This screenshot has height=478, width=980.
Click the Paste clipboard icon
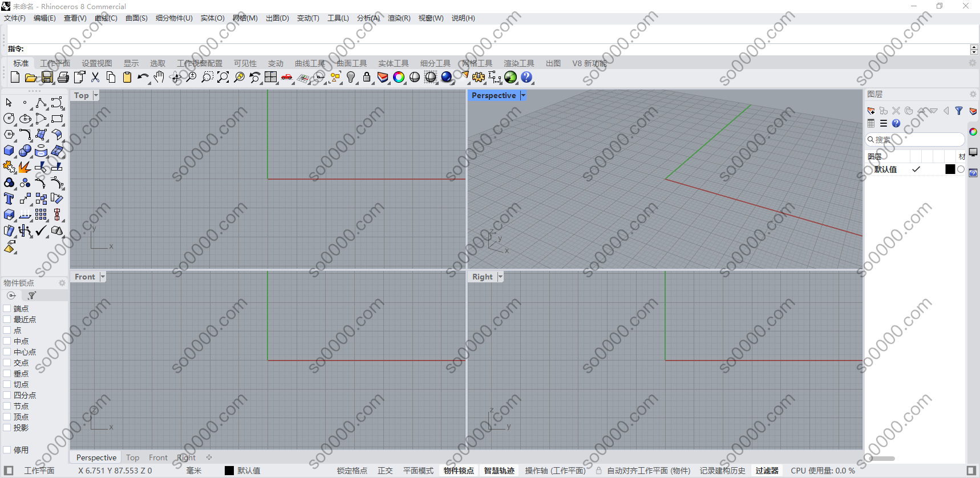(x=127, y=77)
